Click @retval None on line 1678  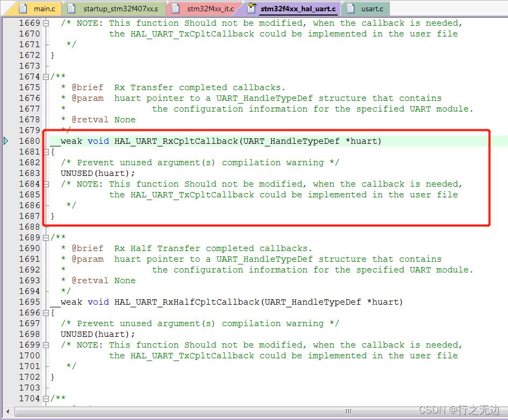tap(104, 120)
